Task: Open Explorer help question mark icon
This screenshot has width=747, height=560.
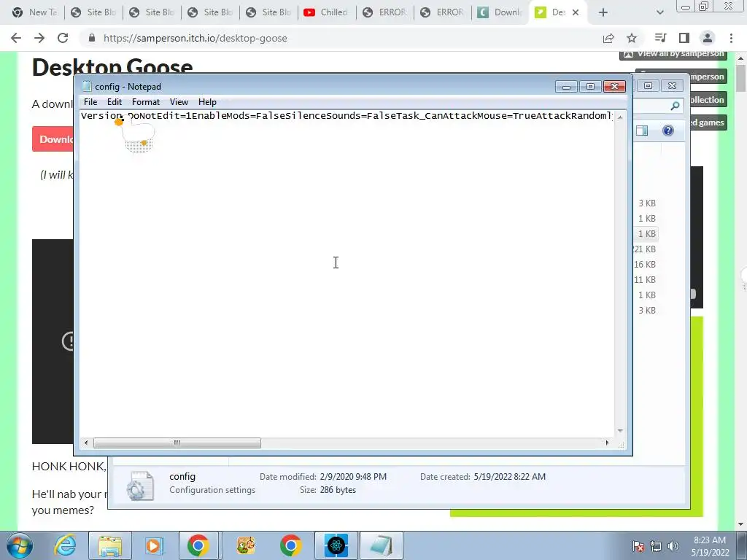Action: 668,131
